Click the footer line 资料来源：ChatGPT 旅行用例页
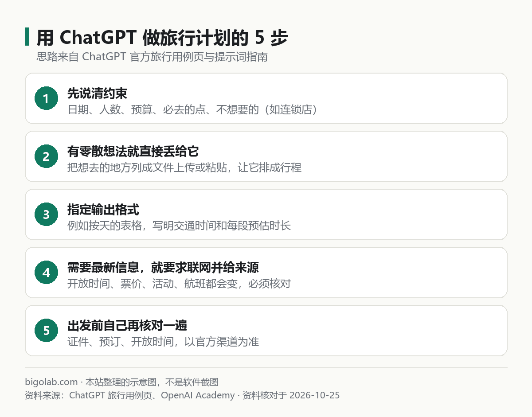This screenshot has width=532, height=417. coord(183,395)
